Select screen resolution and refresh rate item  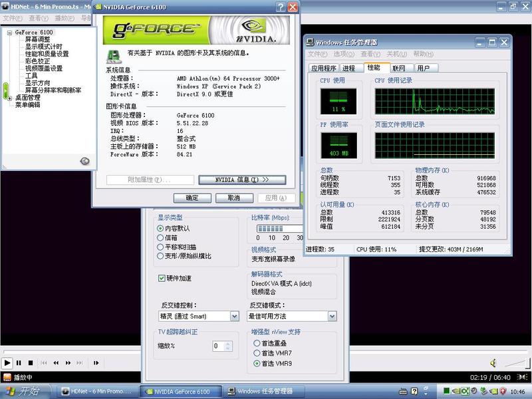tap(53, 90)
